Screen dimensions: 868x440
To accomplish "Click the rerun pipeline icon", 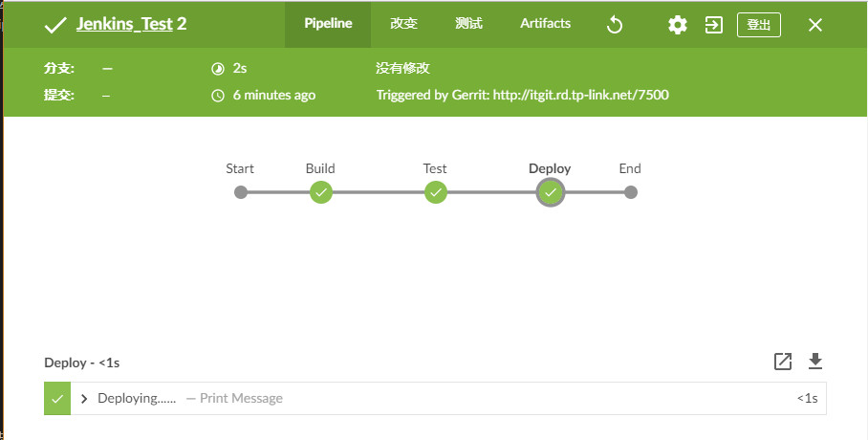I will coord(616,25).
